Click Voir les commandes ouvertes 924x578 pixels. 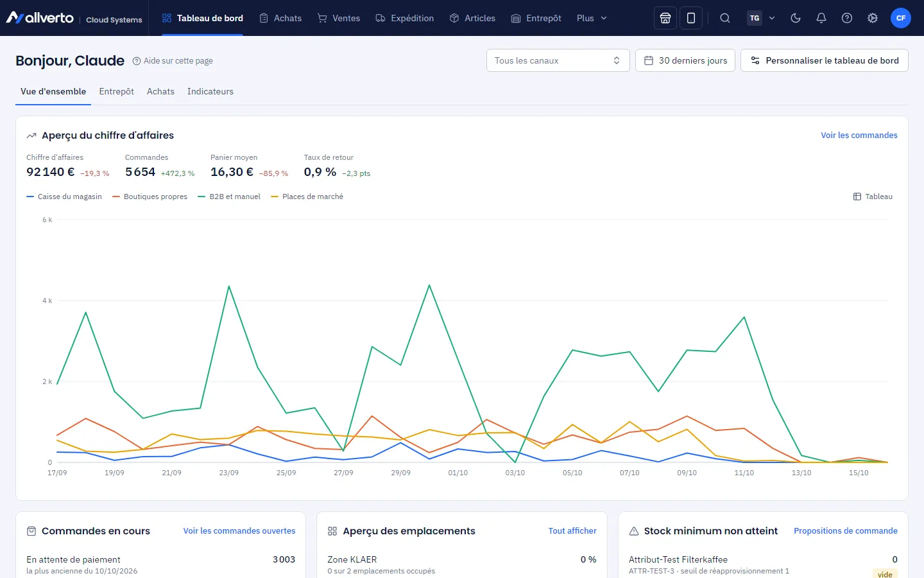(239, 531)
